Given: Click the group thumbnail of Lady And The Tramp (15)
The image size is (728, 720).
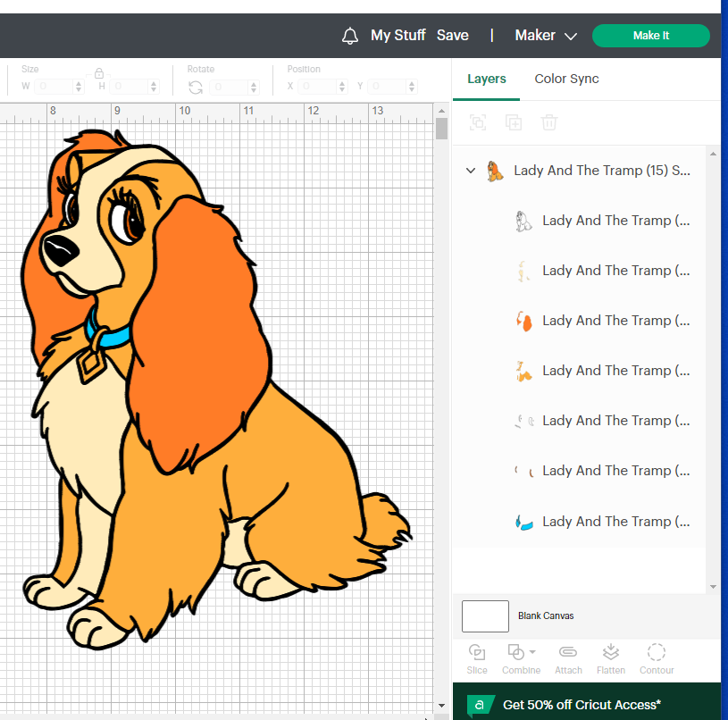Looking at the screenshot, I should click(495, 171).
